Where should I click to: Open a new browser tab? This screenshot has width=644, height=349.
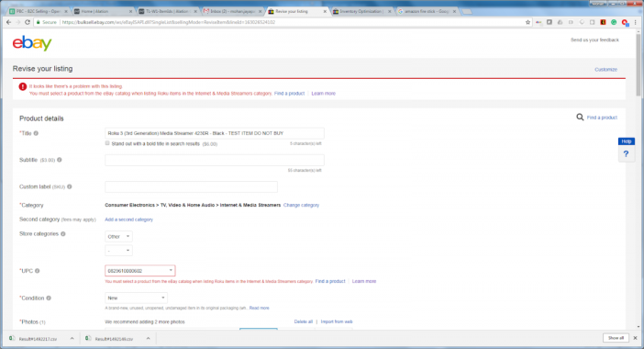(x=467, y=12)
